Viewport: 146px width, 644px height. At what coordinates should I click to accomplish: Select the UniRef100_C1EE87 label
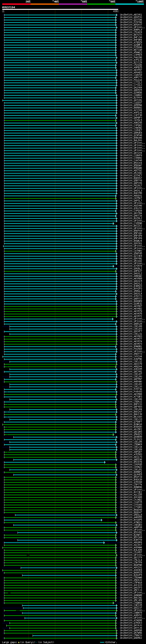click(131, 103)
